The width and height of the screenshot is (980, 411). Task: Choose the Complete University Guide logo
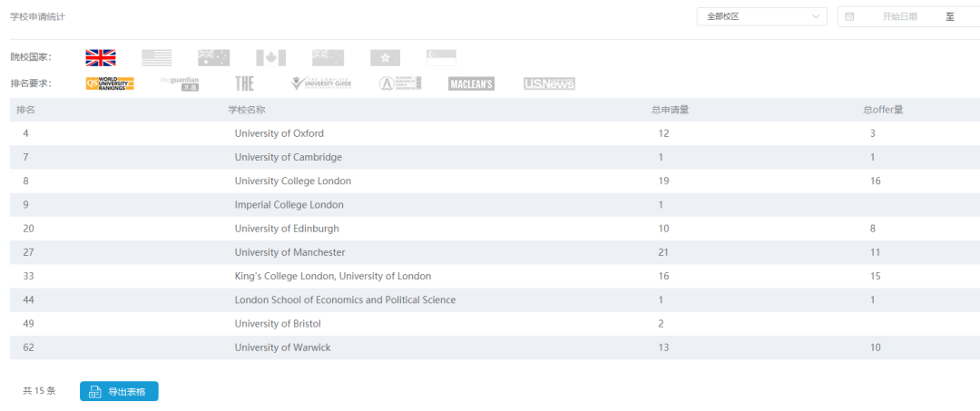click(320, 83)
